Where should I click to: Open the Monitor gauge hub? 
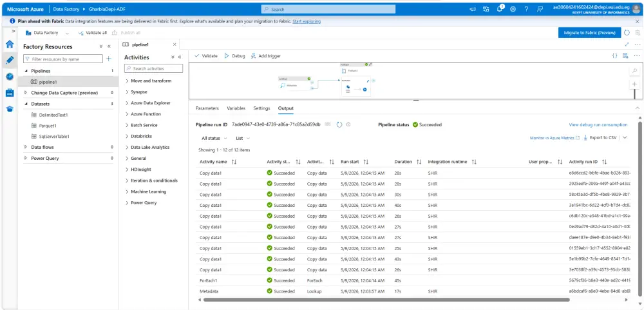click(x=10, y=77)
